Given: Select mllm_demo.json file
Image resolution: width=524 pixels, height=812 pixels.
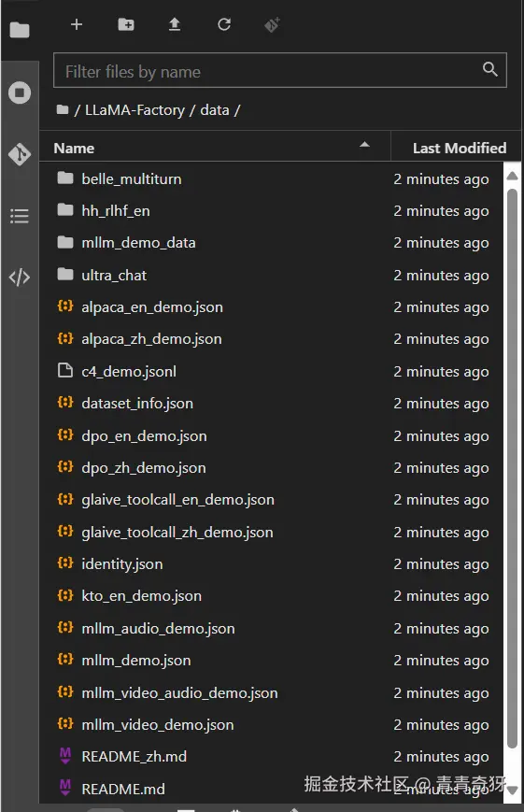Looking at the screenshot, I should click(x=271, y=661).
